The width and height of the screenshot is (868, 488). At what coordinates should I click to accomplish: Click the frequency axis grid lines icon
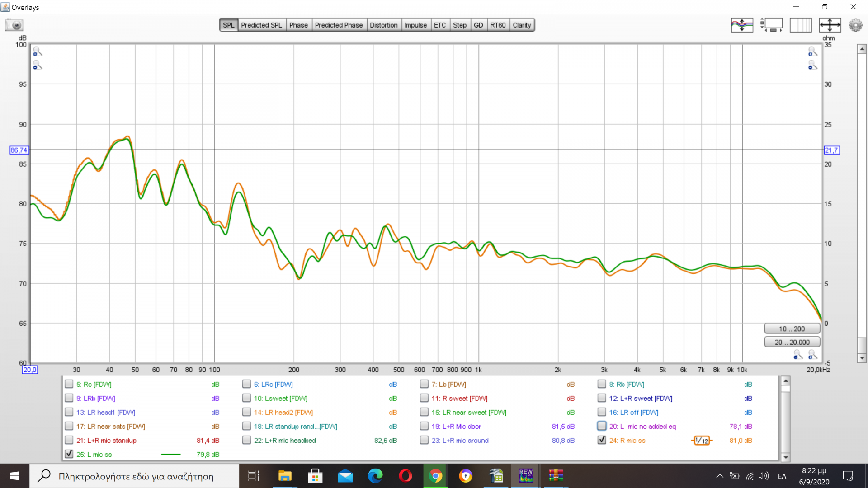coord(800,25)
